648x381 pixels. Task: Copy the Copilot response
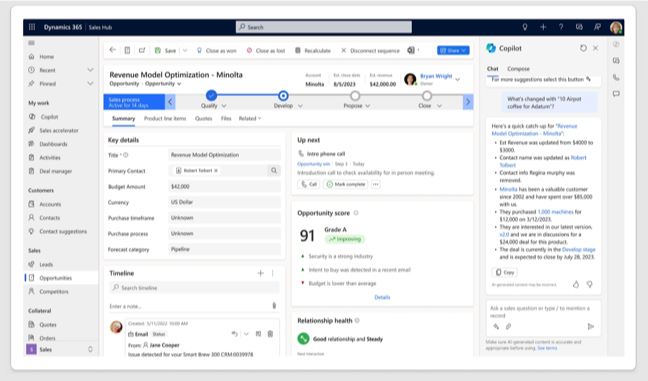[505, 272]
